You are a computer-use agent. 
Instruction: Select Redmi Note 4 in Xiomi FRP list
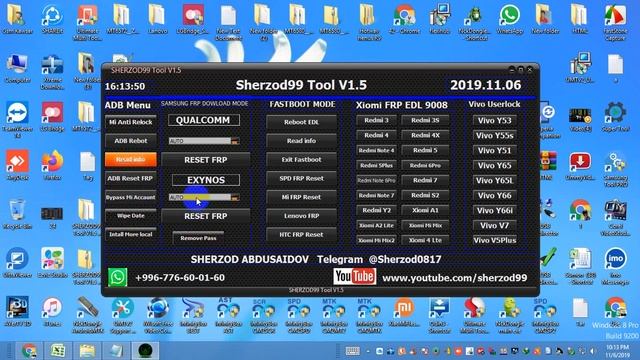coord(376,150)
